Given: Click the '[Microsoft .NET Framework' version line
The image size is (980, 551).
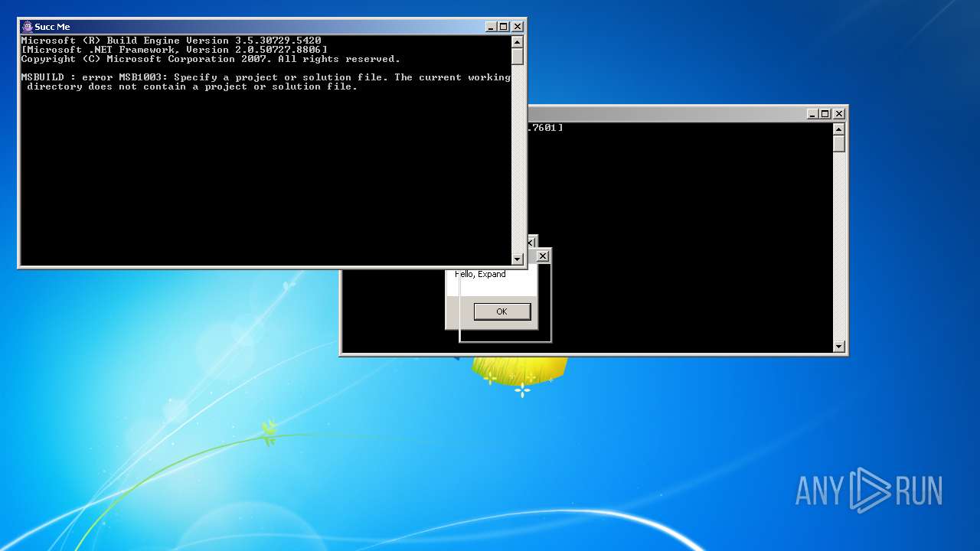Looking at the screenshot, I should (174, 50).
